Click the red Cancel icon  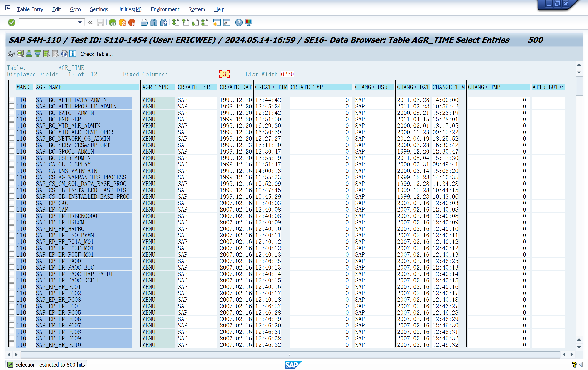click(x=132, y=23)
